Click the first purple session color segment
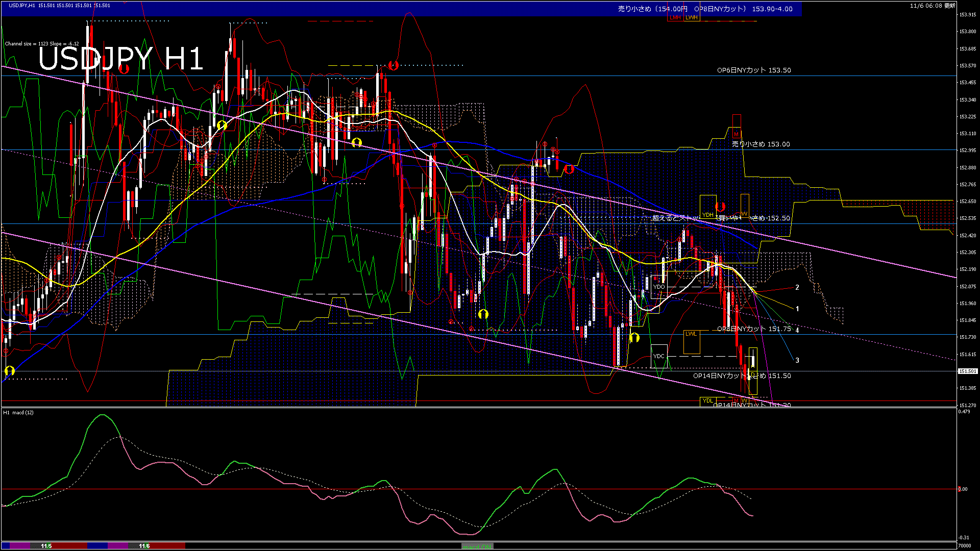Viewport: 980px width, 551px height. click(x=20, y=546)
